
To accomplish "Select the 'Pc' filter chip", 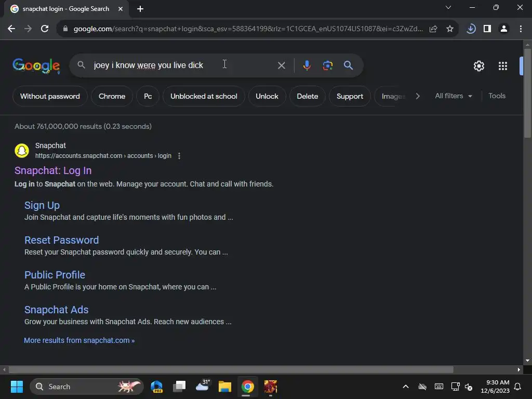I will click(148, 96).
